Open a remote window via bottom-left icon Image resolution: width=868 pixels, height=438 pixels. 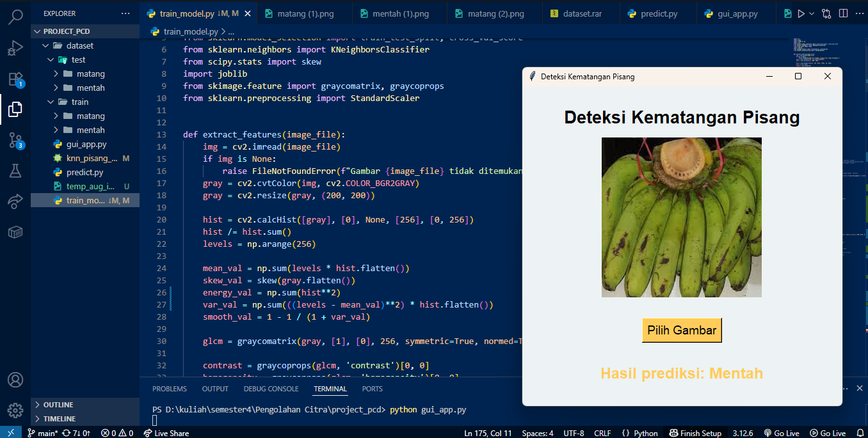[x=10, y=433]
